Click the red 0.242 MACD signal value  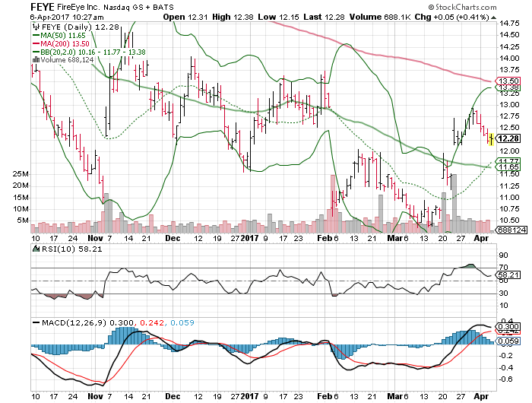pos(152,323)
